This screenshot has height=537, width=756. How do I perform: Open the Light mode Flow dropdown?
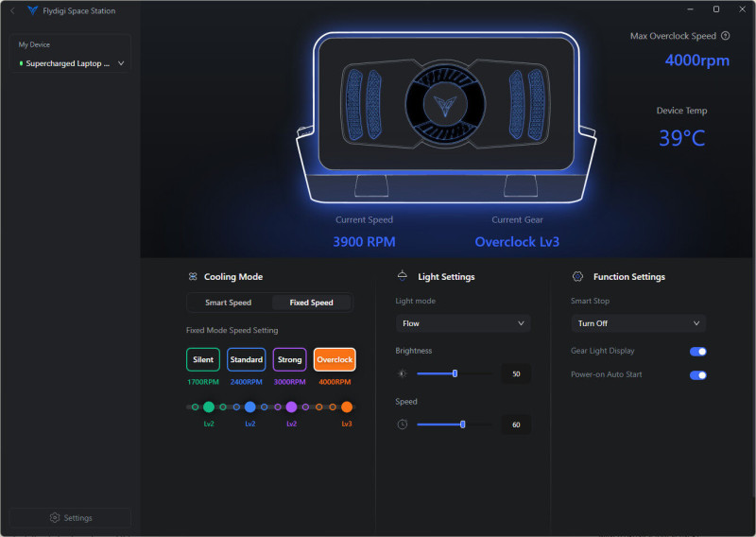coord(463,323)
